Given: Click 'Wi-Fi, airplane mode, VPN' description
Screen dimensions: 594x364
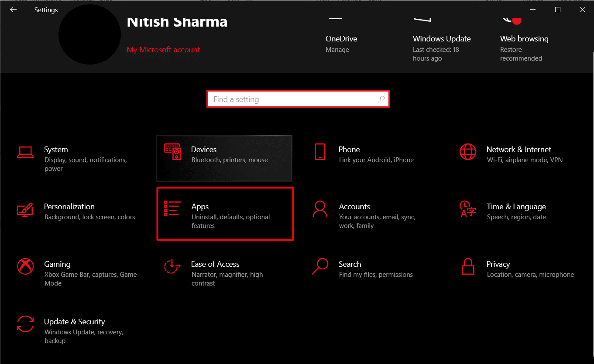Looking at the screenshot, I should click(x=525, y=160).
